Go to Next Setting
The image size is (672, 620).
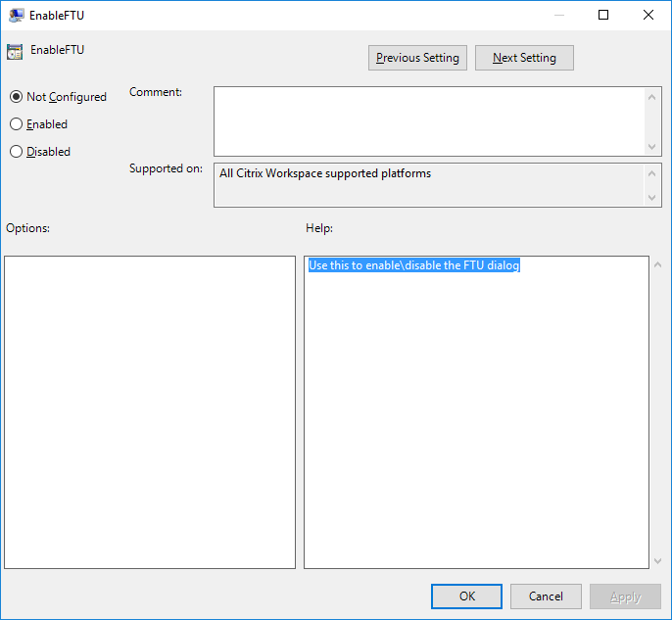click(524, 58)
